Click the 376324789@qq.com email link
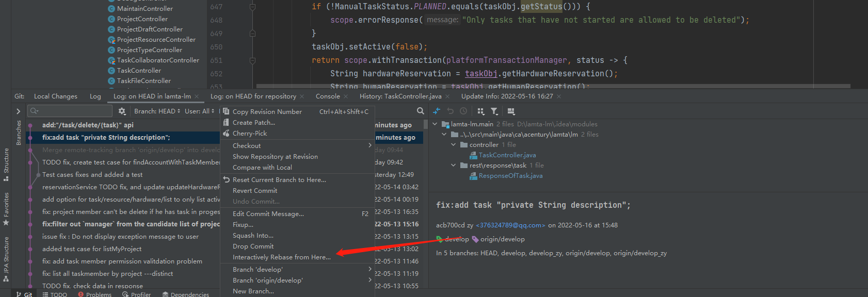 pyautogui.click(x=510, y=225)
